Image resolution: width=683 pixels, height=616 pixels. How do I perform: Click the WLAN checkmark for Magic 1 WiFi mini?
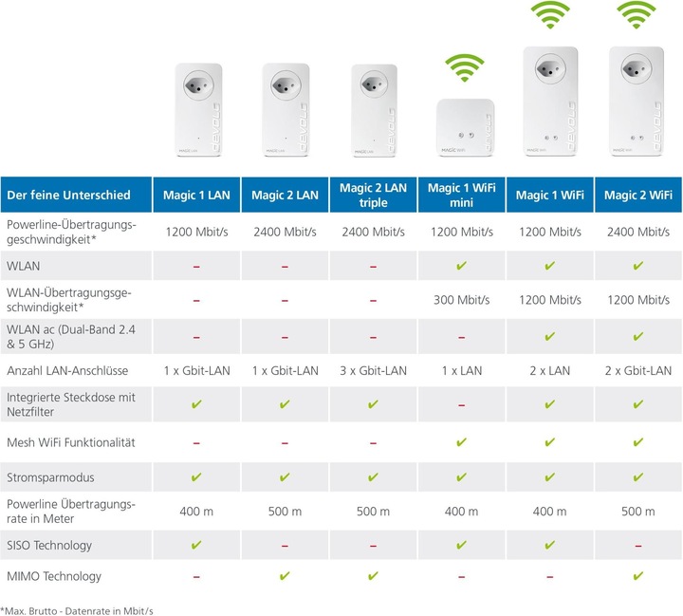pos(461,266)
